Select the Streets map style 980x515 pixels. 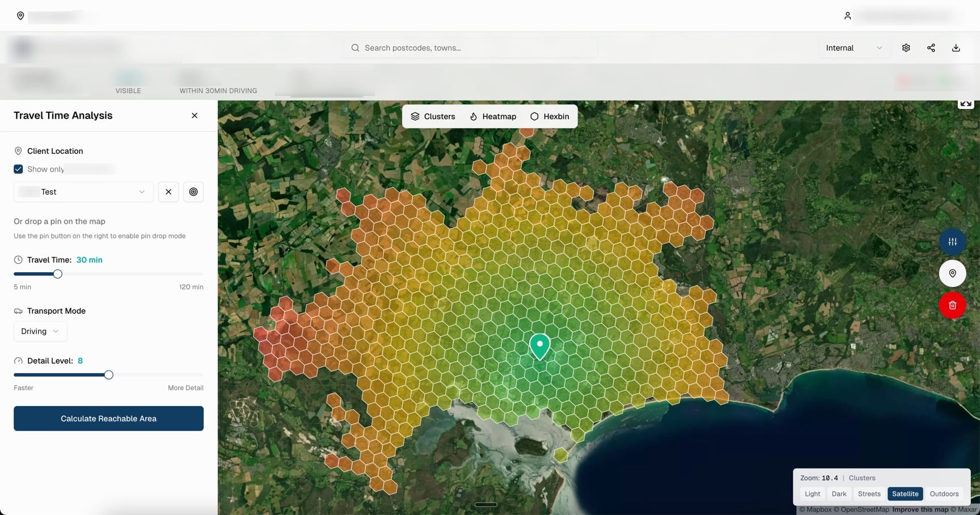coord(869,493)
